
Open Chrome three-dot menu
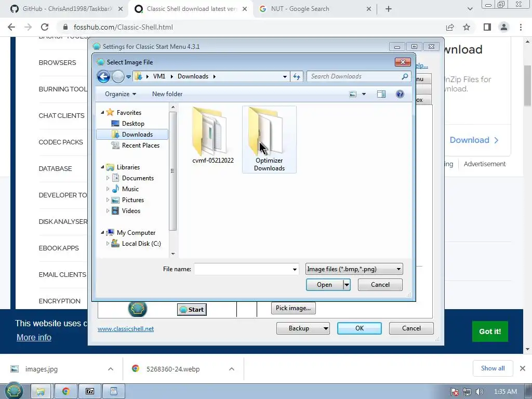tap(521, 27)
